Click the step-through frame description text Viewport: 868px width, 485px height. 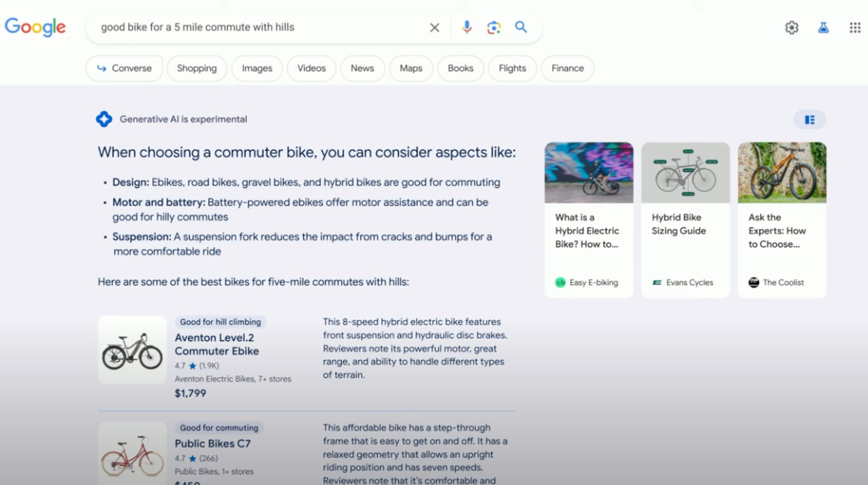415,454
